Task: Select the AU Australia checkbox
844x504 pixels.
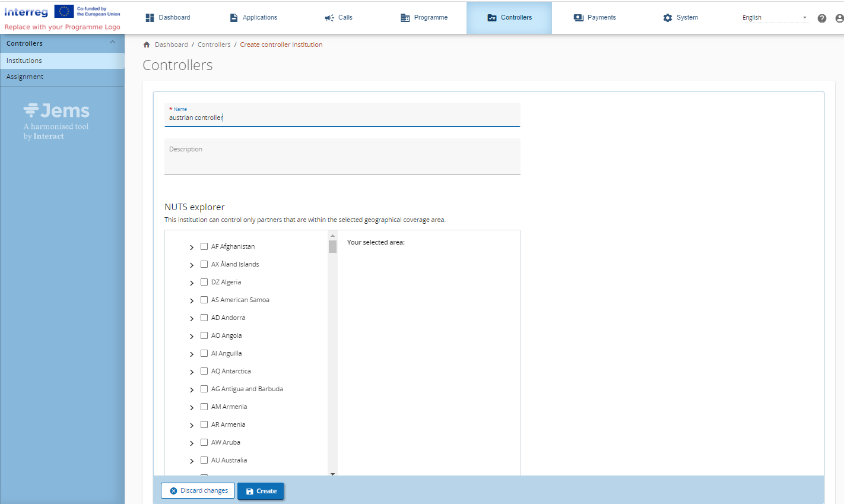Action: [x=204, y=460]
